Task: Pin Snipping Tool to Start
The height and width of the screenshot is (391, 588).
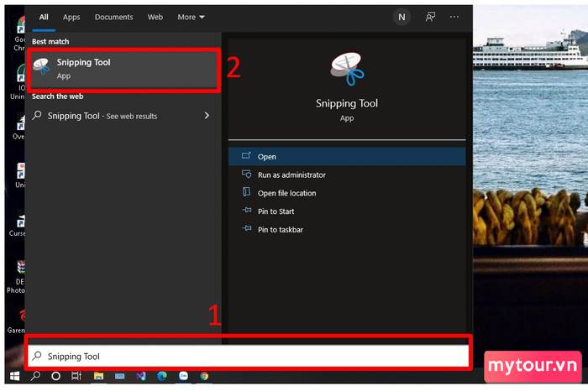Action: coord(347,211)
